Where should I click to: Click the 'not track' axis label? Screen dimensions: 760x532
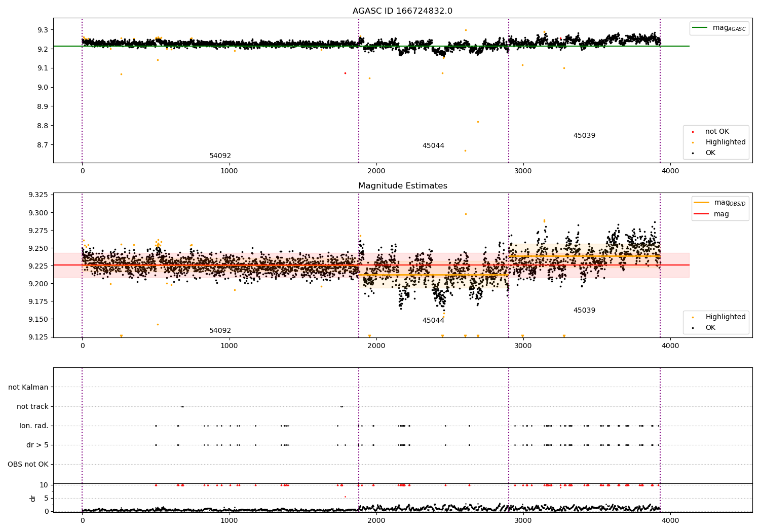click(x=32, y=406)
